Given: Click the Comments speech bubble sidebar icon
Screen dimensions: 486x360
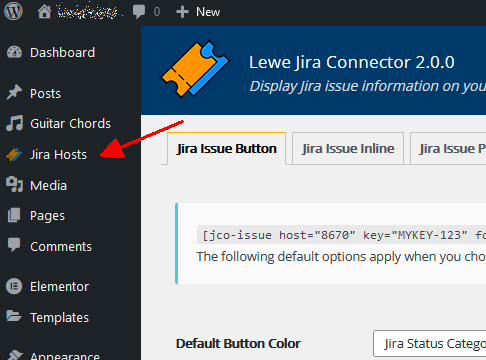Looking at the screenshot, I should (14, 245).
